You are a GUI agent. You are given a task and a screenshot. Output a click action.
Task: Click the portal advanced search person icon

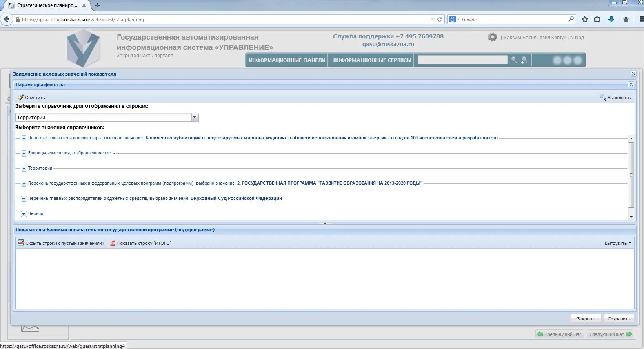(x=524, y=60)
